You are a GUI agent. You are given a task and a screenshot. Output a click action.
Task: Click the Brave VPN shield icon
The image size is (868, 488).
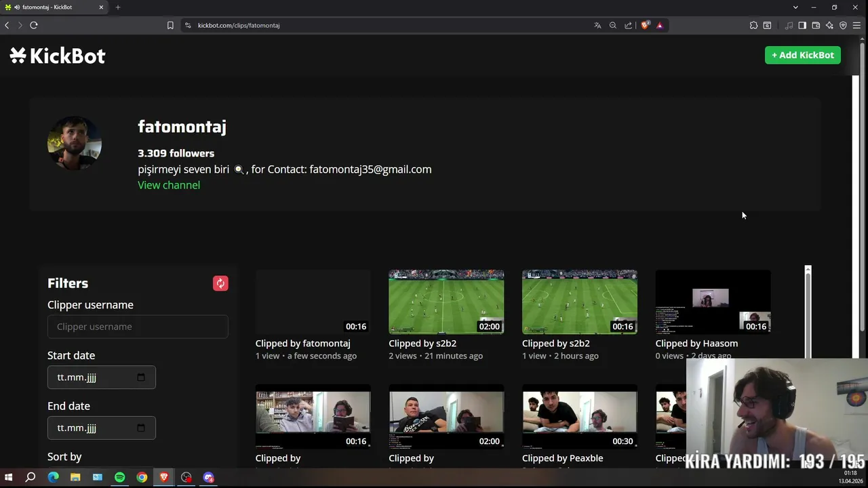point(843,25)
